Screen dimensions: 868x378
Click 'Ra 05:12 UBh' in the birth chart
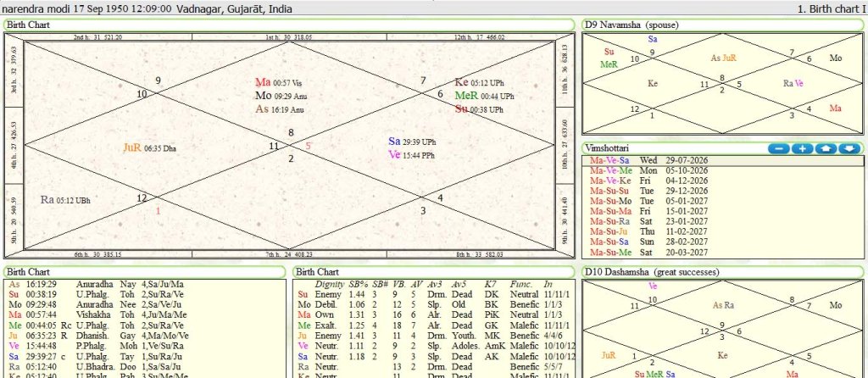click(x=65, y=200)
